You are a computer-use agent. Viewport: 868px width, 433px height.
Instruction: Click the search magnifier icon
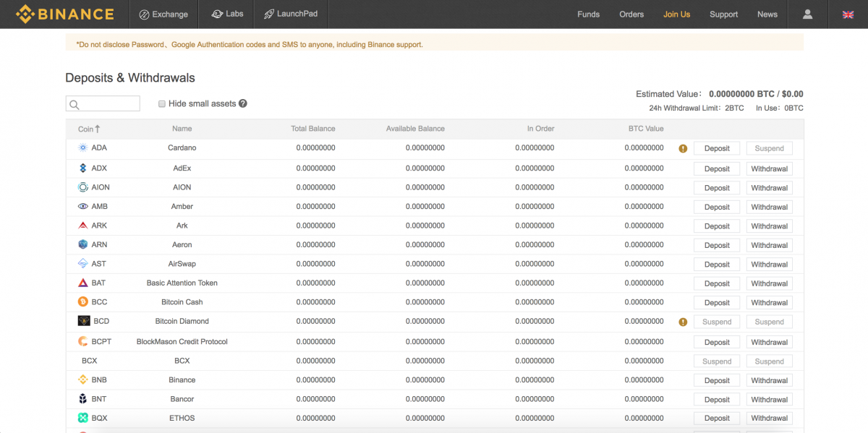pos(75,105)
